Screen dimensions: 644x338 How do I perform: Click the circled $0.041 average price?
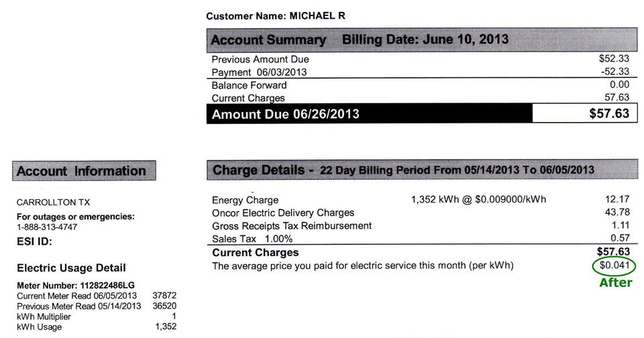[x=614, y=266]
